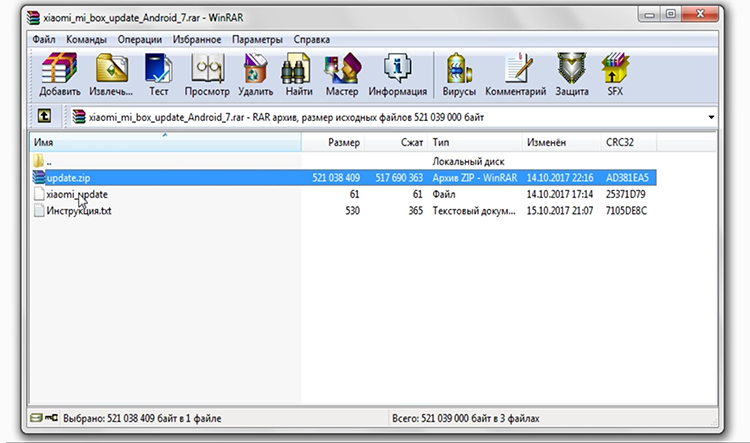This screenshot has height=443, width=750.
Task: Expand the archive path dropdown arrow
Action: 711,117
